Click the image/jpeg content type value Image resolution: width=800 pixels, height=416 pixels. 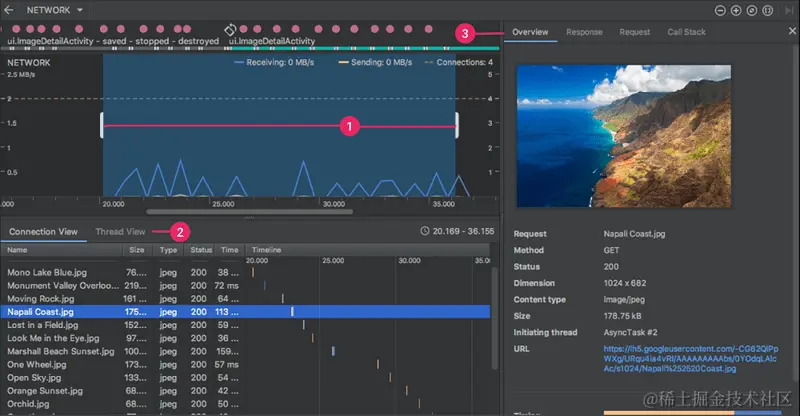(x=624, y=300)
